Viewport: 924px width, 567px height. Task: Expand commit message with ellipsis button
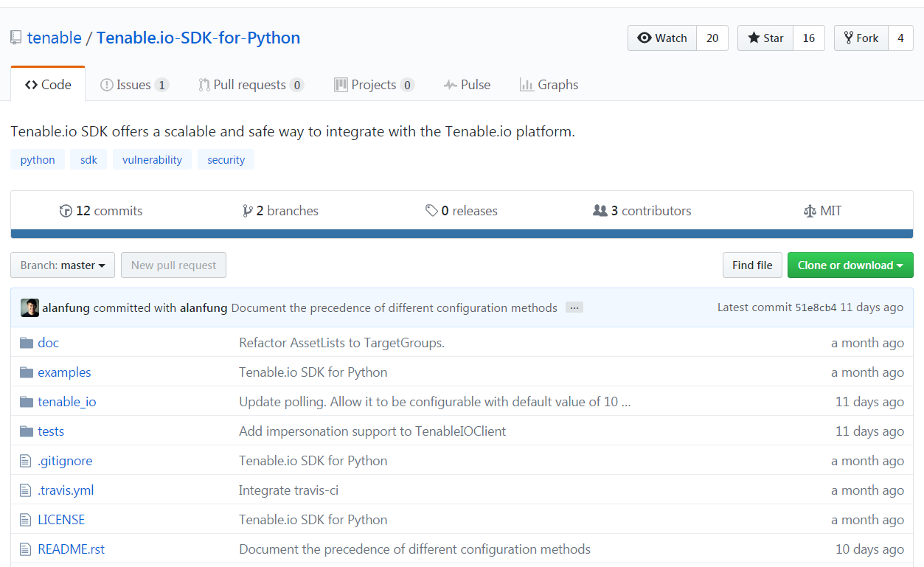(574, 307)
